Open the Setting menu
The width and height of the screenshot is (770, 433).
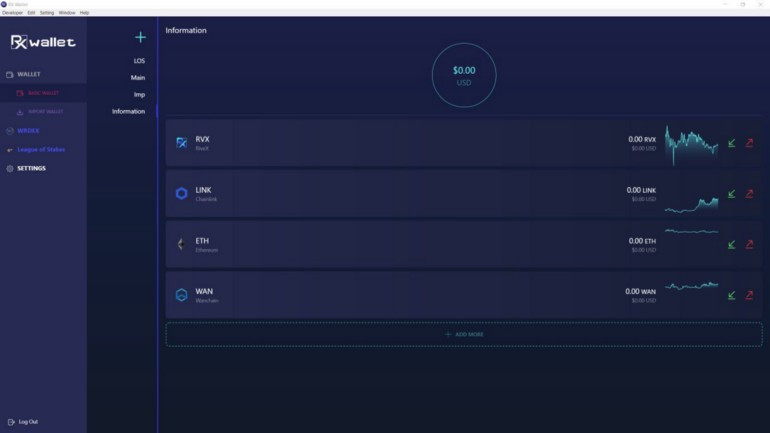click(47, 13)
